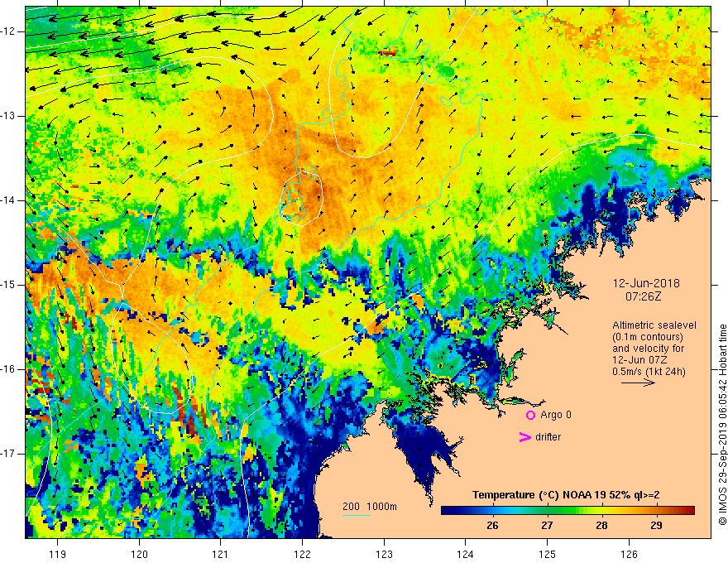Screen dimensions: 728x563
Task: Click latitude axis label -17
Action: point(8,454)
